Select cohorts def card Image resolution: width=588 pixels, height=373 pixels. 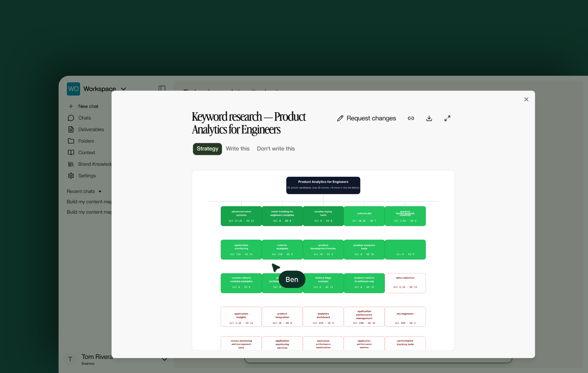(364, 216)
